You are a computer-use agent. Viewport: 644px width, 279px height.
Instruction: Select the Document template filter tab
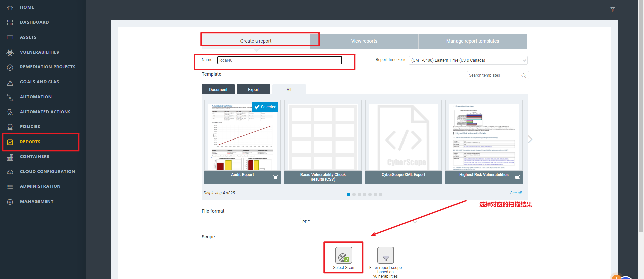tap(218, 89)
